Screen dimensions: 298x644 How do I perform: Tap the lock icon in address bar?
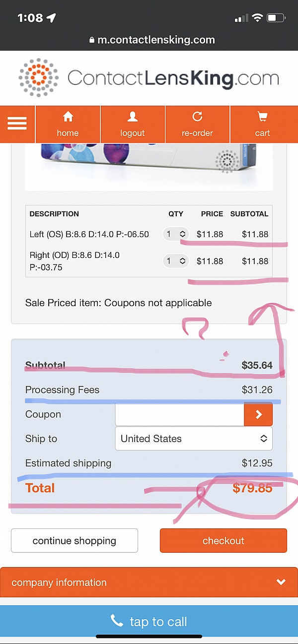91,40
